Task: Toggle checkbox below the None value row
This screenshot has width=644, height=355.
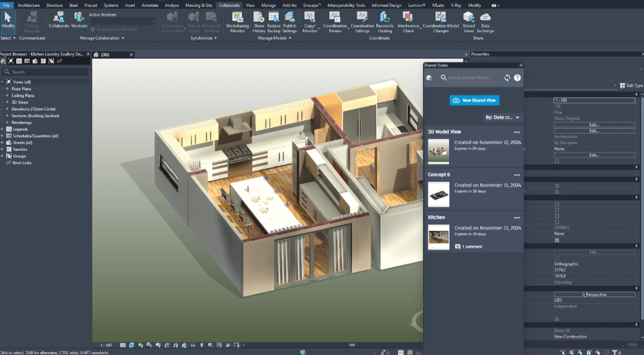Action: pos(557,240)
